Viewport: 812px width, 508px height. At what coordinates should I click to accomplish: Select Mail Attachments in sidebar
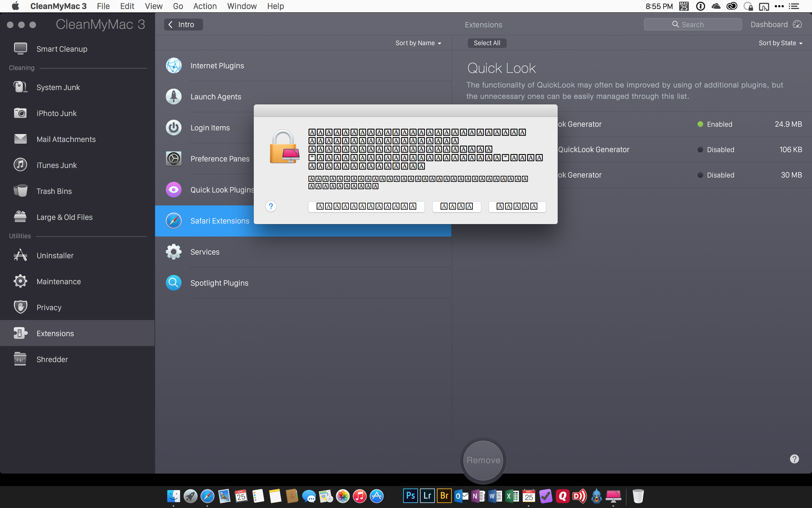tap(77, 139)
